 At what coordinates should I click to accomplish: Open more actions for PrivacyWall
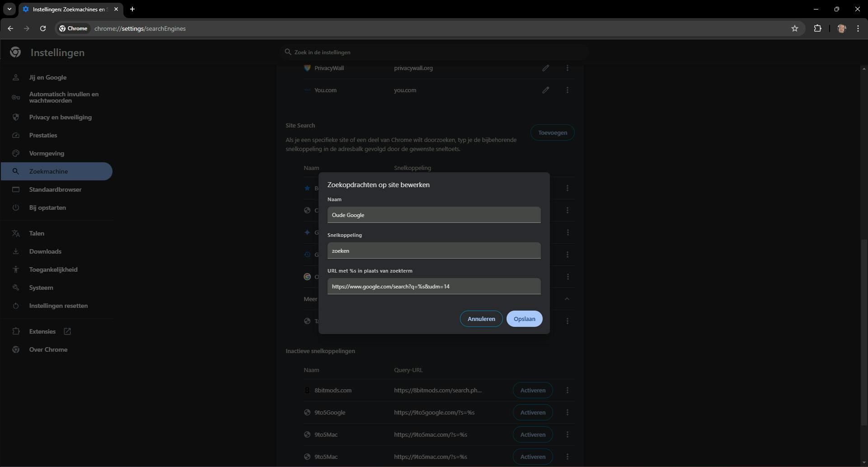point(568,68)
